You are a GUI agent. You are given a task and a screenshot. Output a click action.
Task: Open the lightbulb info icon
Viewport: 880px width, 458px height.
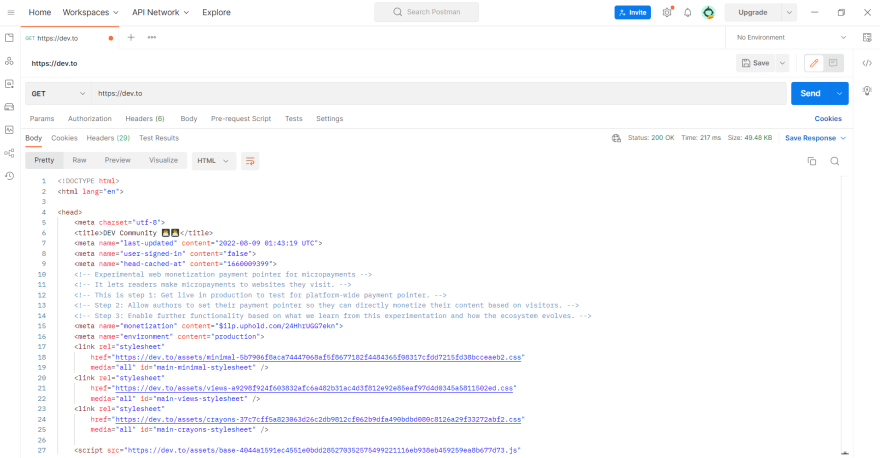pos(867,90)
